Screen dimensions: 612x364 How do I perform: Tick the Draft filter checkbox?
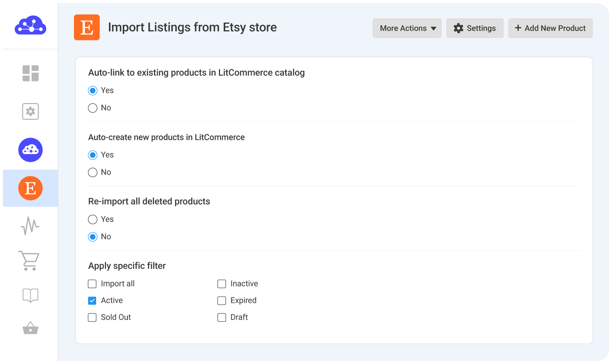222,317
